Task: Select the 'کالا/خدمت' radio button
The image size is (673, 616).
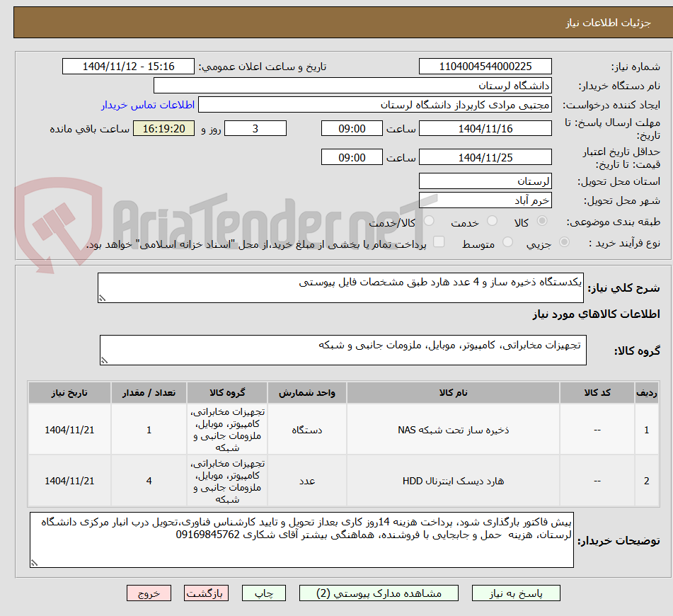Action: (x=429, y=221)
